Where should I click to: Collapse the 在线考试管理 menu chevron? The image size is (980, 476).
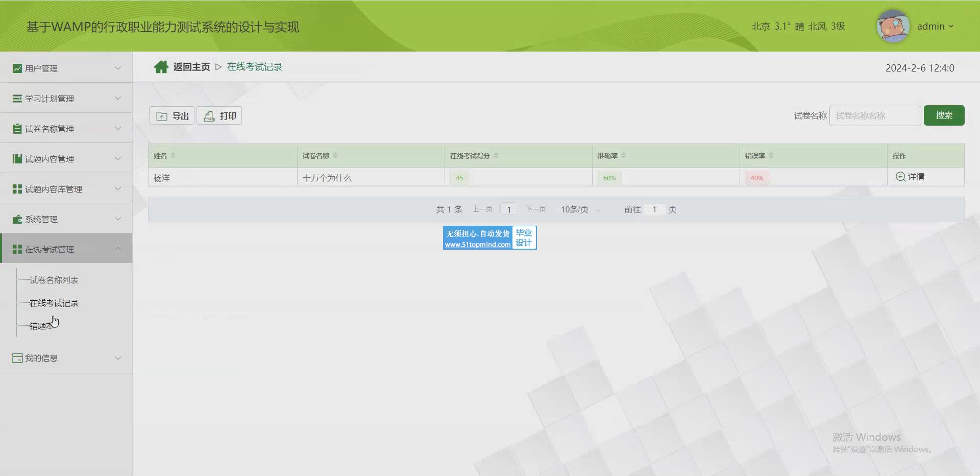118,249
